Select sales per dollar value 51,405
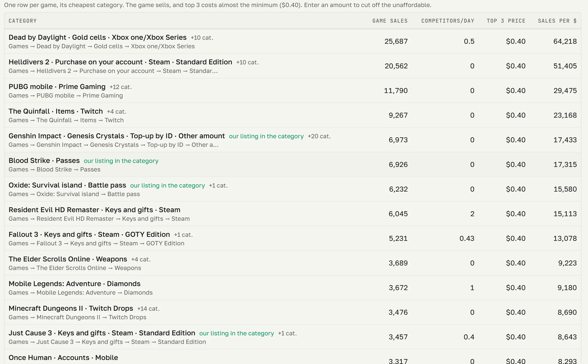This screenshot has height=364, width=588. coord(565,66)
